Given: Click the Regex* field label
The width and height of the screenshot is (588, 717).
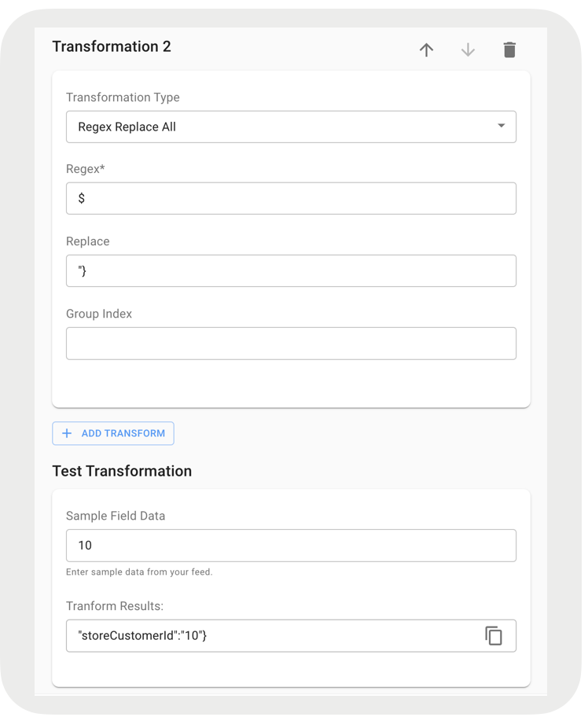Looking at the screenshot, I should [86, 169].
